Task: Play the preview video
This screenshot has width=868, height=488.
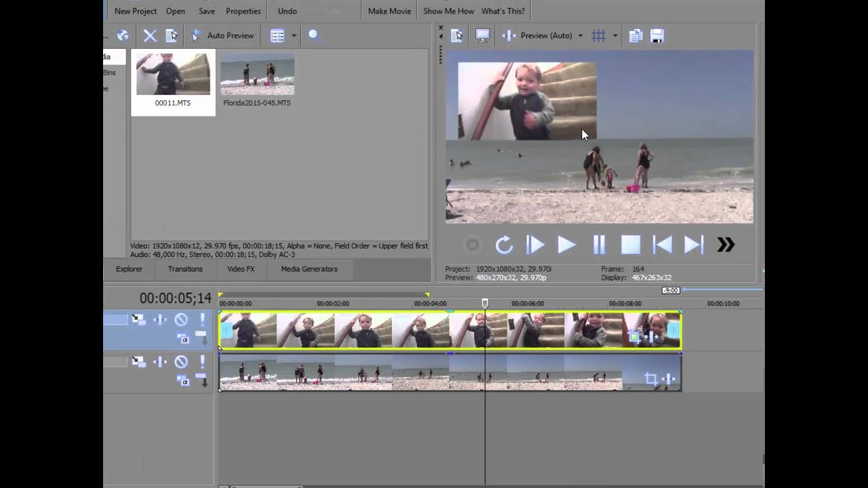Action: pyautogui.click(x=566, y=245)
